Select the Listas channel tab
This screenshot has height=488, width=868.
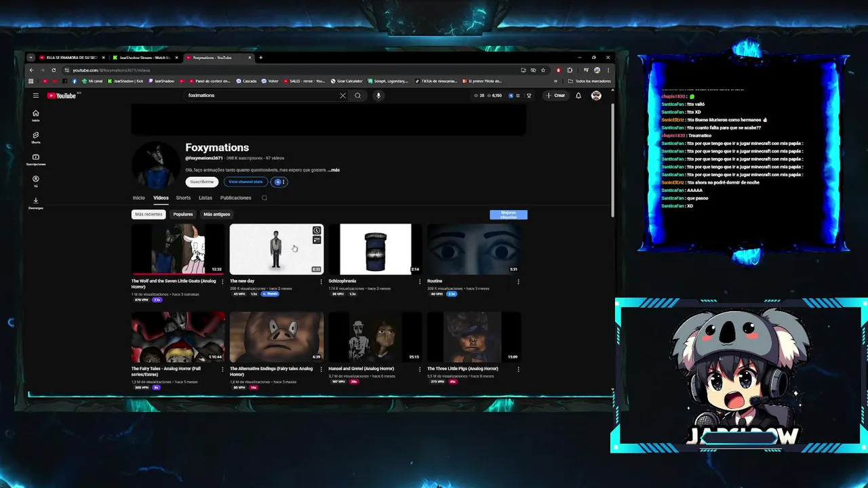click(205, 198)
